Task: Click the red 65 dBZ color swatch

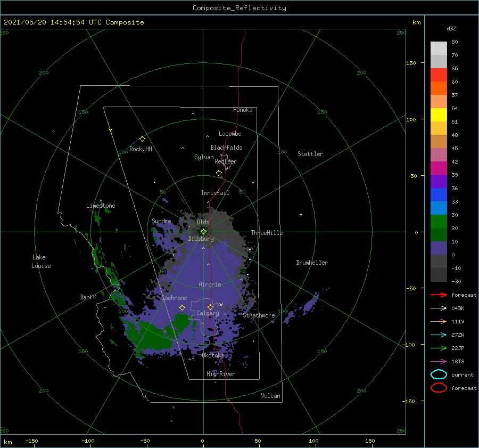Action: coord(439,75)
